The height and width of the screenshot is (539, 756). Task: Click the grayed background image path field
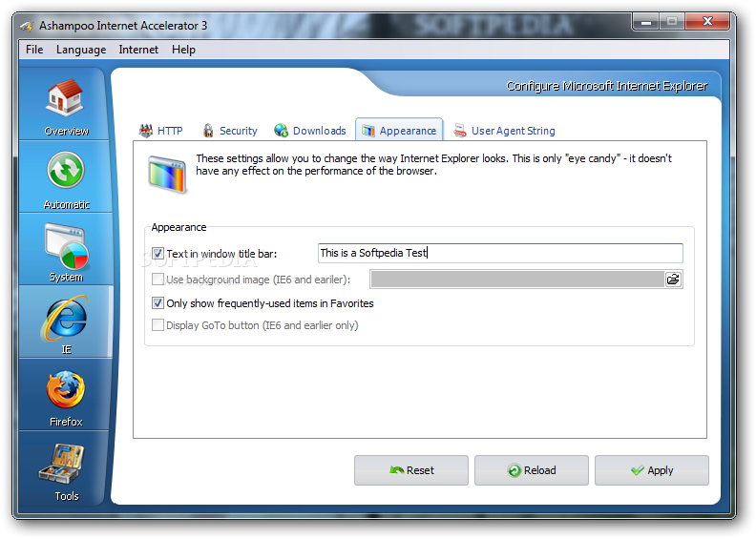point(517,280)
